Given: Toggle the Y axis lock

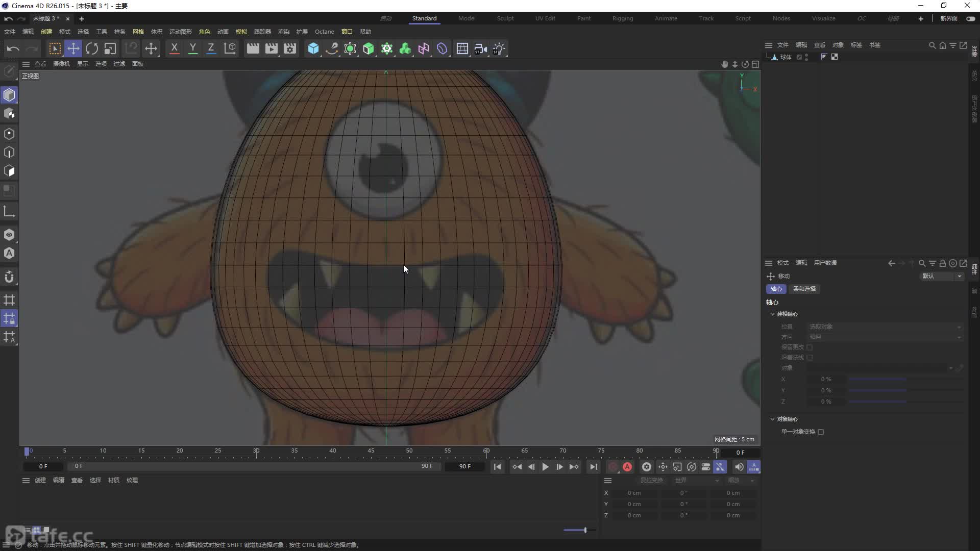Looking at the screenshot, I should [192, 48].
